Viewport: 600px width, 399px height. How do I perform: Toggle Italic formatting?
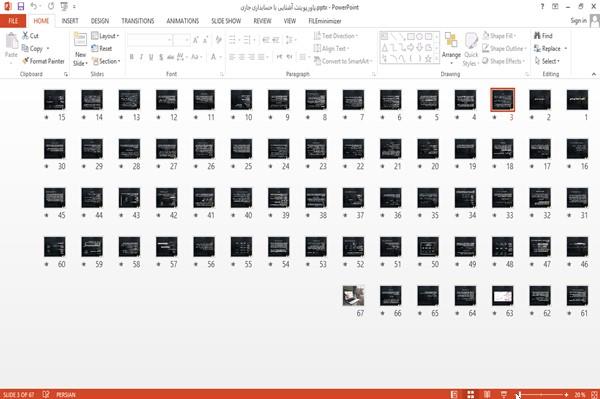pyautogui.click(x=141, y=57)
